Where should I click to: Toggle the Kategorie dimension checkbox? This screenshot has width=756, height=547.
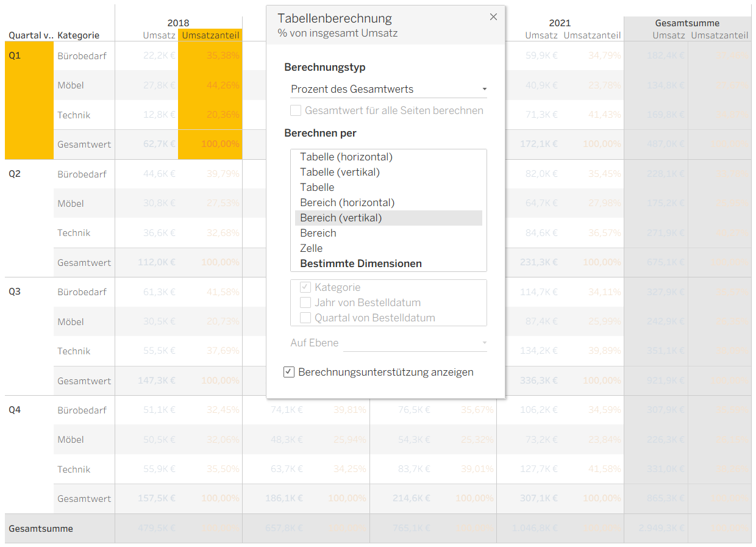coord(305,287)
